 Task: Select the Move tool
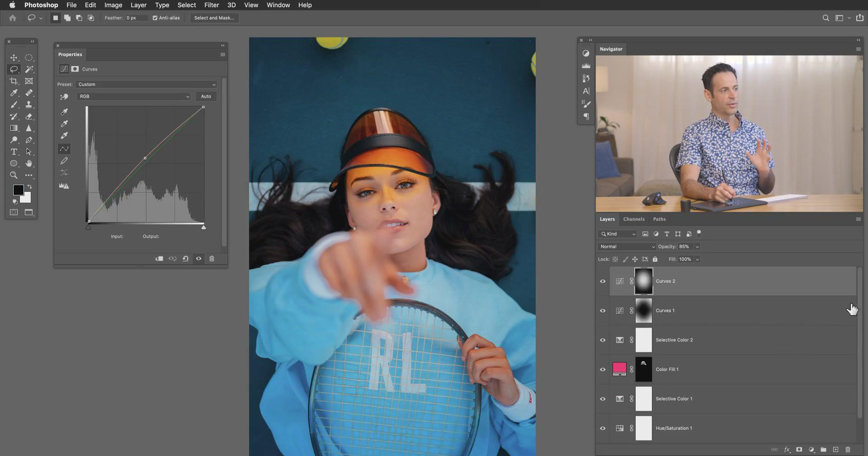(14, 58)
